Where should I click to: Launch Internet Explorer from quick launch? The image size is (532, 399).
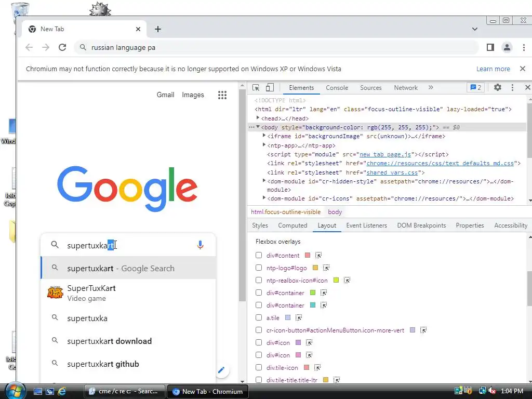62,392
